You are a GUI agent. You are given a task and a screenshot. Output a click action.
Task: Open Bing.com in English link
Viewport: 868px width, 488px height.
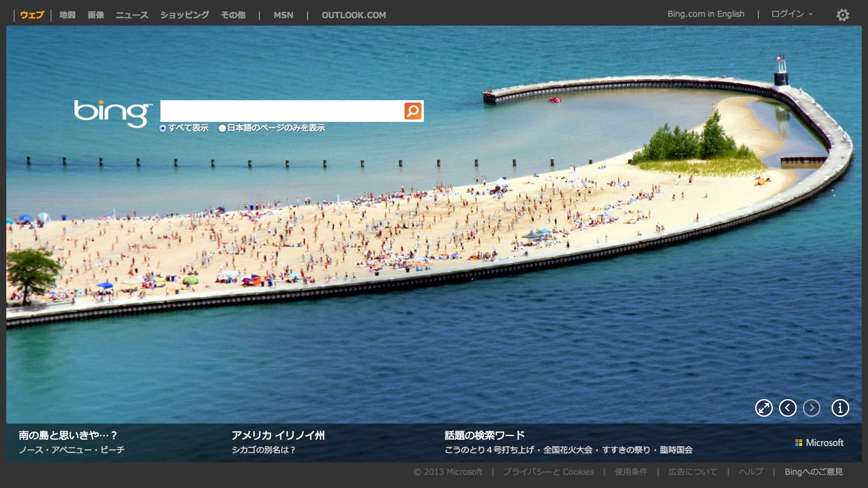(x=706, y=14)
